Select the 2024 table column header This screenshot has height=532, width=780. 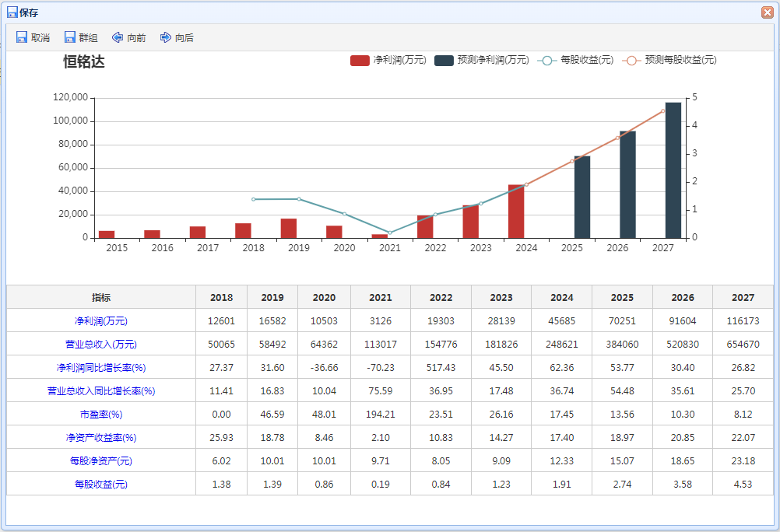click(561, 297)
